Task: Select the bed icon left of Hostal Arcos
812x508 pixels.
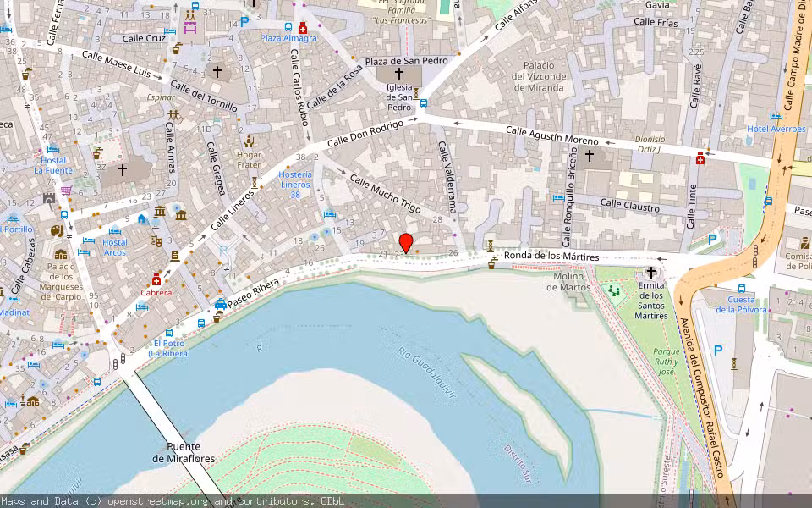Action: pos(89,240)
